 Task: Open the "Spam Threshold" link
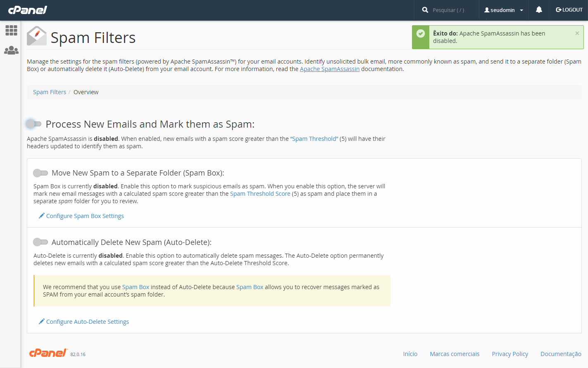[314, 139]
